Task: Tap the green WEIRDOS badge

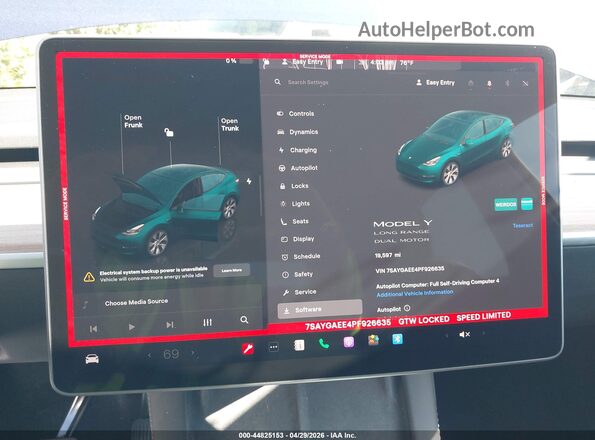Action: (505, 204)
